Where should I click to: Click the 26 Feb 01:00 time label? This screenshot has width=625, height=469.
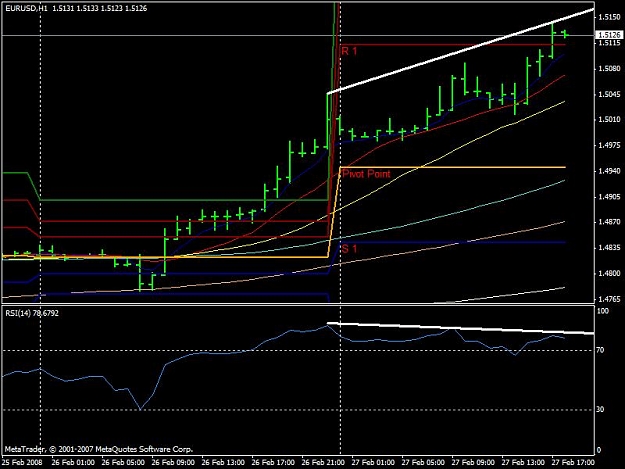click(x=73, y=462)
